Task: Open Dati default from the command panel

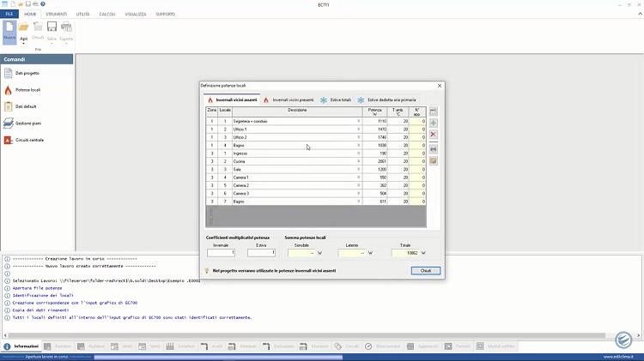Action: pos(26,106)
